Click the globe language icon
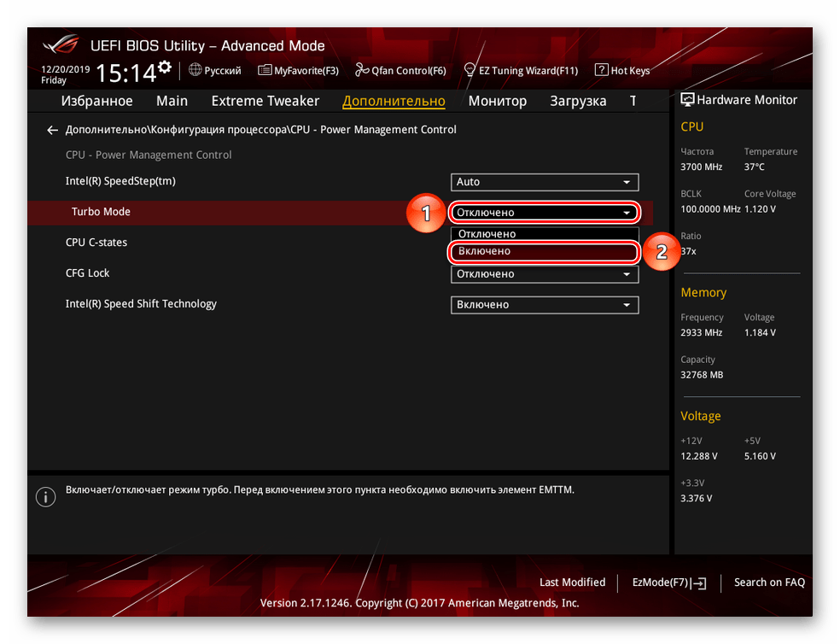840x644 pixels. coord(195,70)
